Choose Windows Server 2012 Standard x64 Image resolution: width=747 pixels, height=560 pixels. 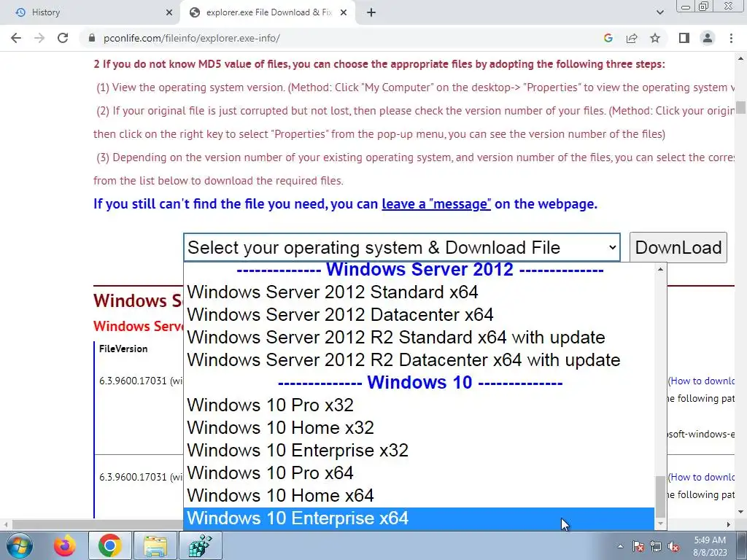(419, 292)
